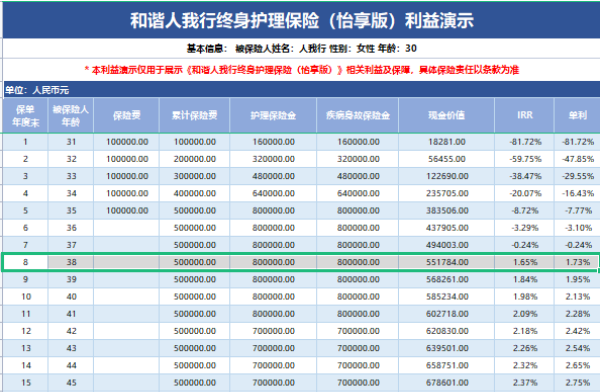Select IRR cell -3.29%
Viewport: 600px width, 392px height.
pyautogui.click(x=525, y=228)
